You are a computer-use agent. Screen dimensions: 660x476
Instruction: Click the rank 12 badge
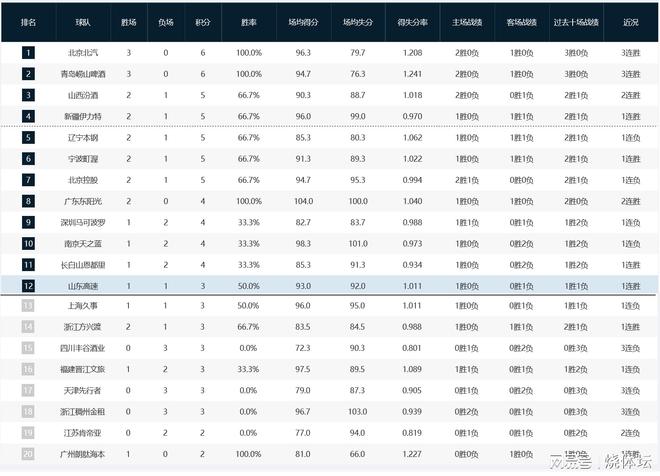click(x=28, y=285)
